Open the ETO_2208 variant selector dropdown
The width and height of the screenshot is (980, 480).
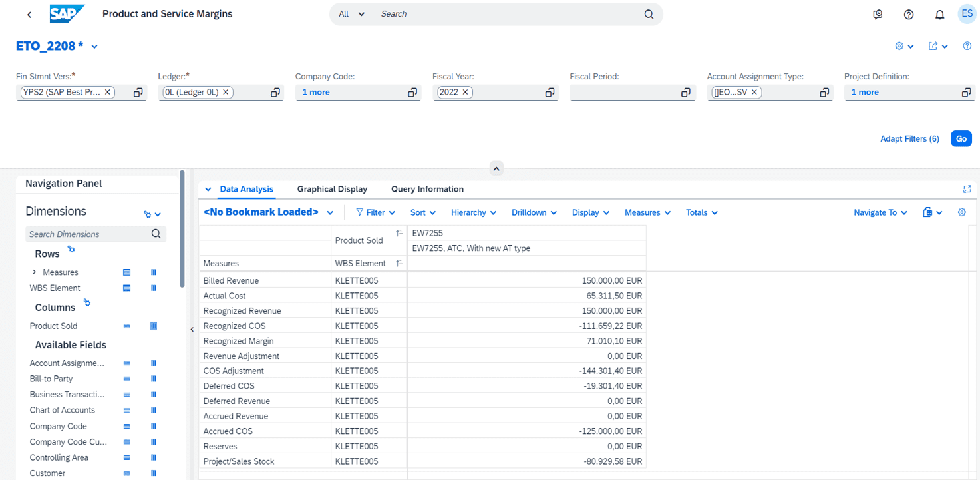[x=94, y=45]
